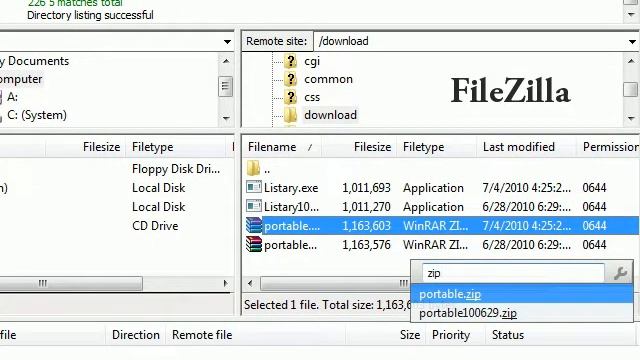This screenshot has height=360, width=640.
Task: Sort remote files by Permissions column
Action: coord(608,147)
